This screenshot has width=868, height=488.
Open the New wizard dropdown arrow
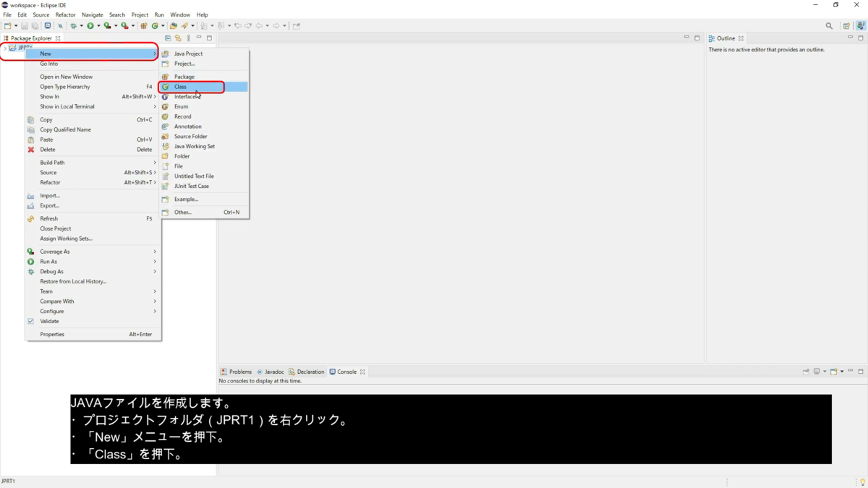click(x=16, y=26)
